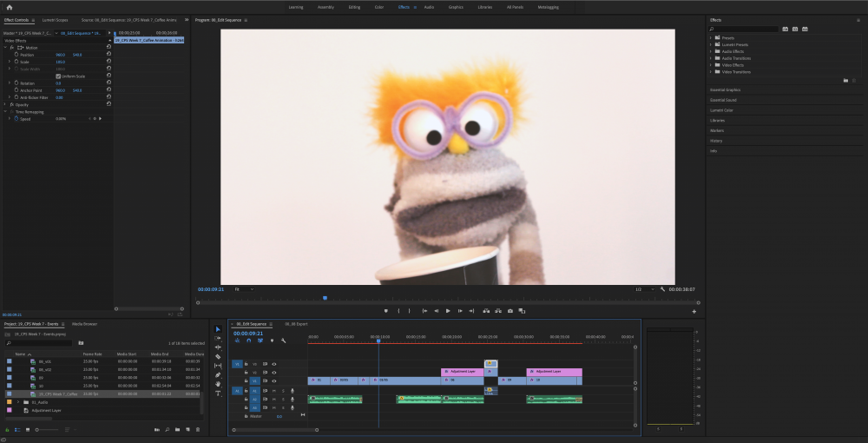Click Export Frame camera icon
Screen dimensions: 868x443
pos(510,311)
